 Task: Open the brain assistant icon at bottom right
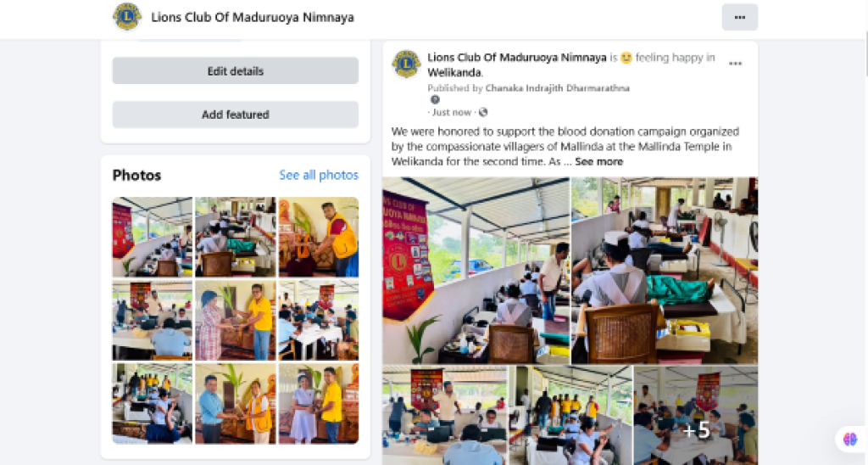(849, 439)
